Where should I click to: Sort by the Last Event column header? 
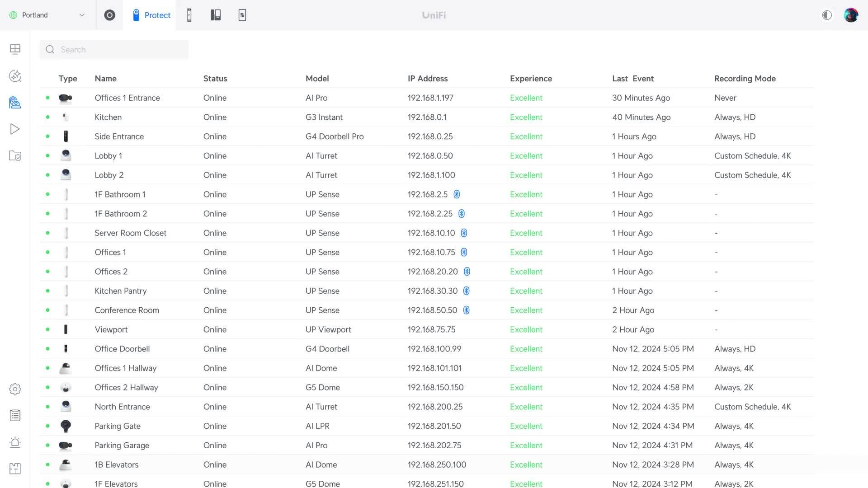pos(633,79)
